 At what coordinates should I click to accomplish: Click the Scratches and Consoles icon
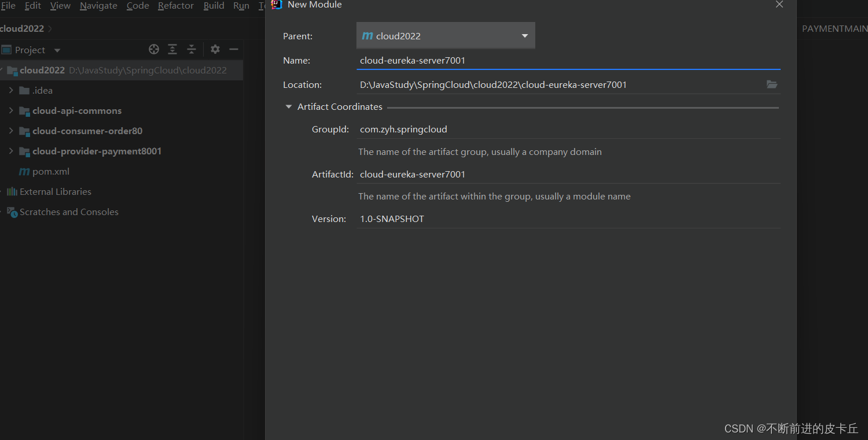coord(12,212)
